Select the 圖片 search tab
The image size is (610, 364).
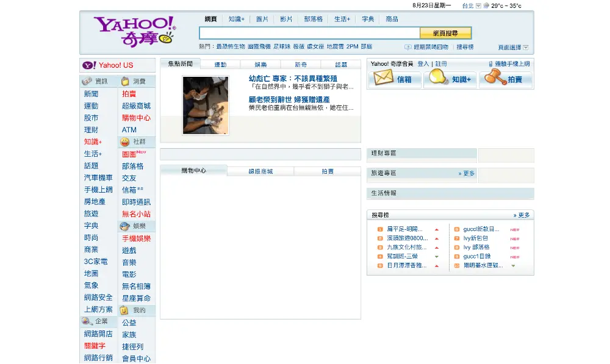tap(262, 19)
